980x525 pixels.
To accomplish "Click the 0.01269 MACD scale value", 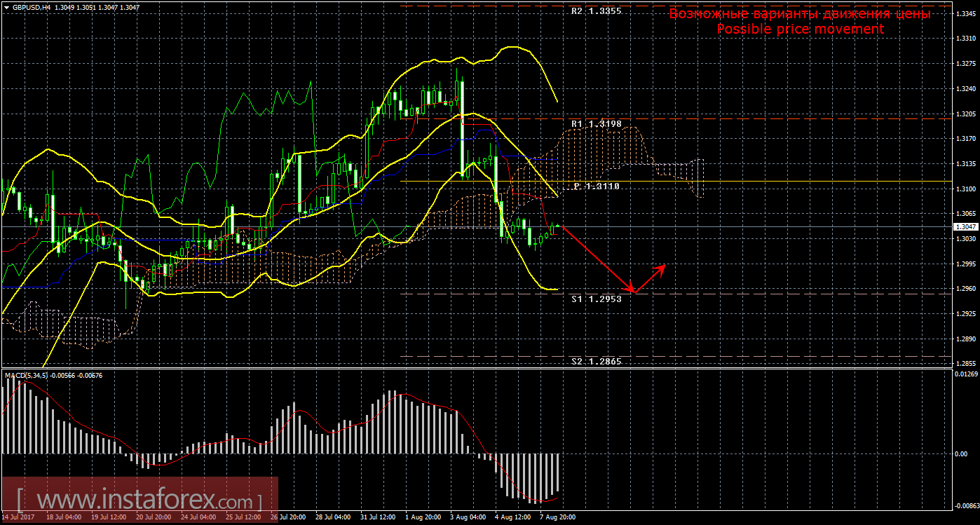I will click(x=965, y=375).
